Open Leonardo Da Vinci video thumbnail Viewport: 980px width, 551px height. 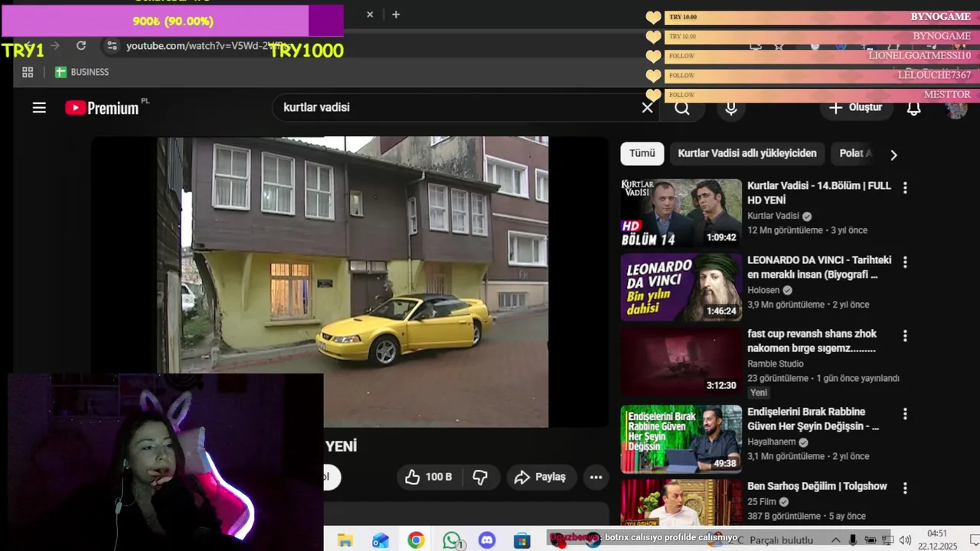(x=681, y=287)
